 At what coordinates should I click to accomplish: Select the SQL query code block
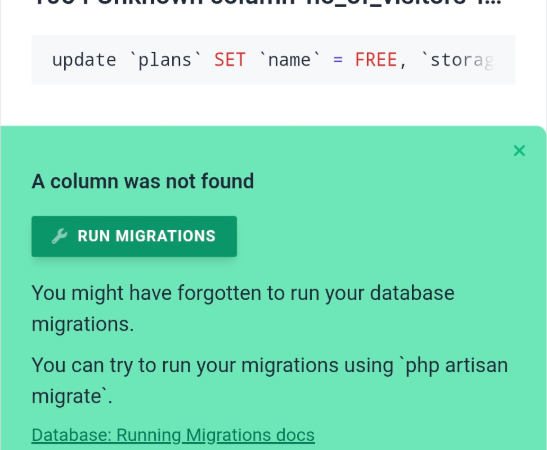pyautogui.click(x=273, y=60)
